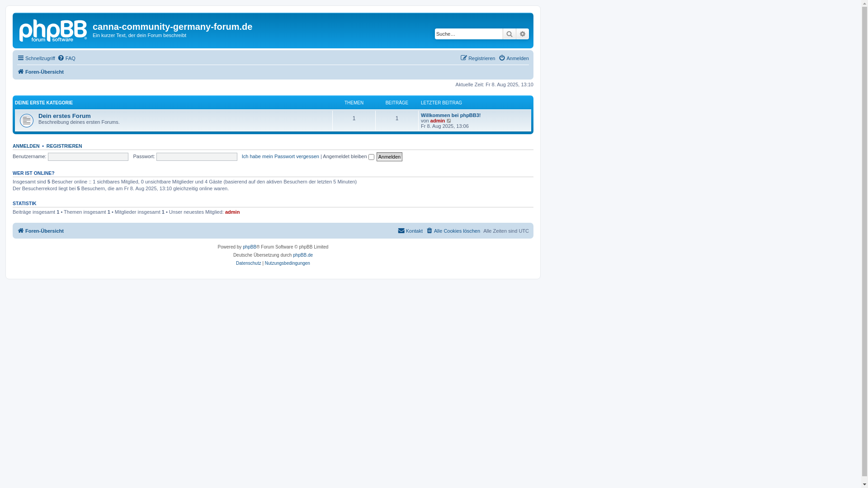Focus the Passwort input field
868x488 pixels.
point(197,157)
